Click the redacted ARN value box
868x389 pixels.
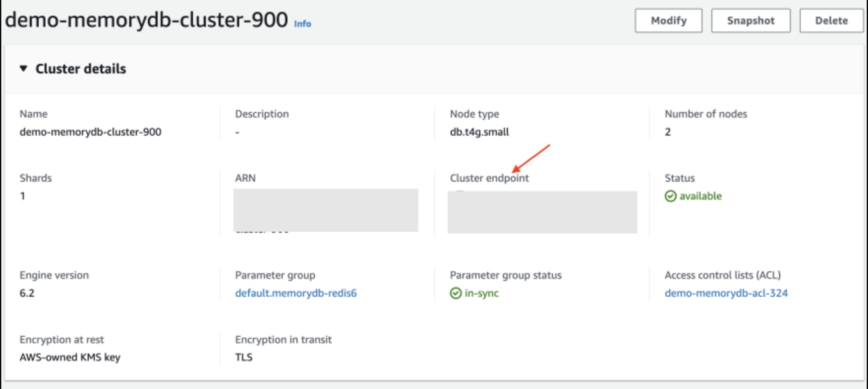(326, 210)
